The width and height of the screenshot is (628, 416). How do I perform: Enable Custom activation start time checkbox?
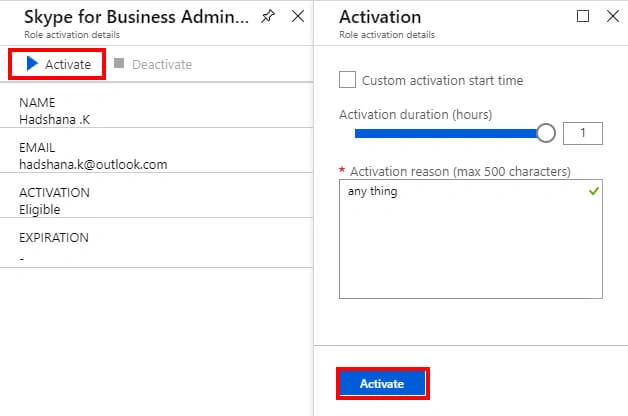(347, 80)
